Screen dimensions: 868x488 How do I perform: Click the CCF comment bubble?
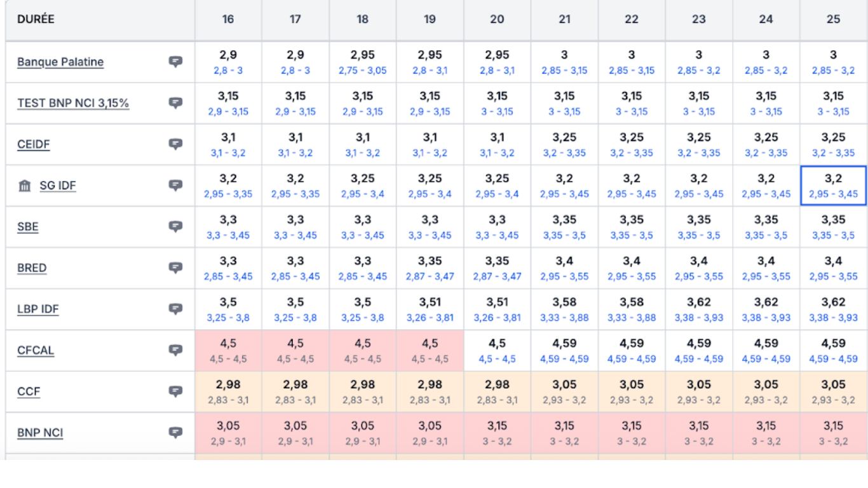point(175,391)
